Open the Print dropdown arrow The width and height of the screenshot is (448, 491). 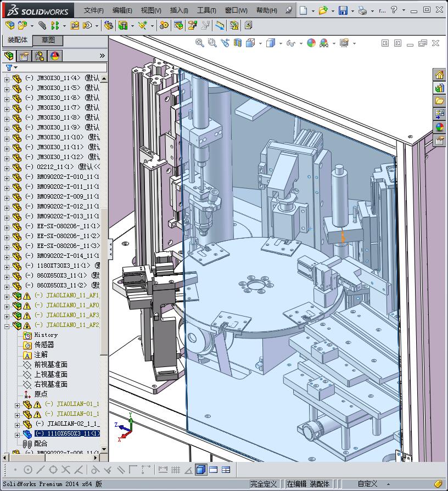tap(372, 11)
